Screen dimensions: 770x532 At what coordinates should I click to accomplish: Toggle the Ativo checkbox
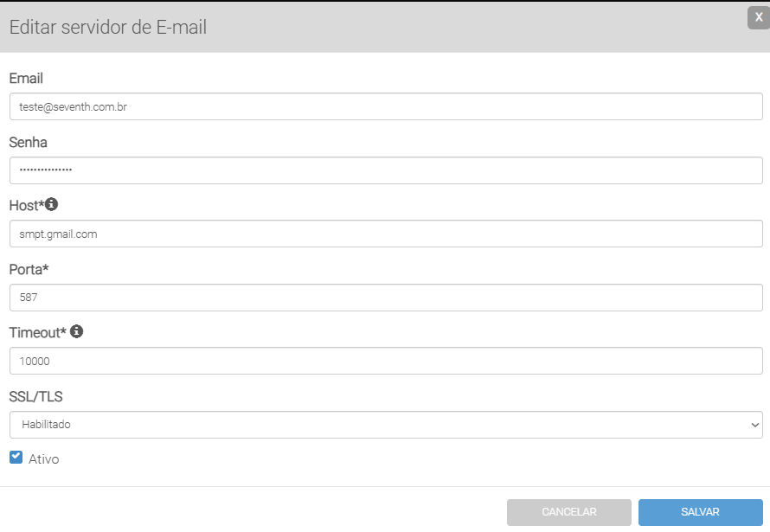click(16, 458)
